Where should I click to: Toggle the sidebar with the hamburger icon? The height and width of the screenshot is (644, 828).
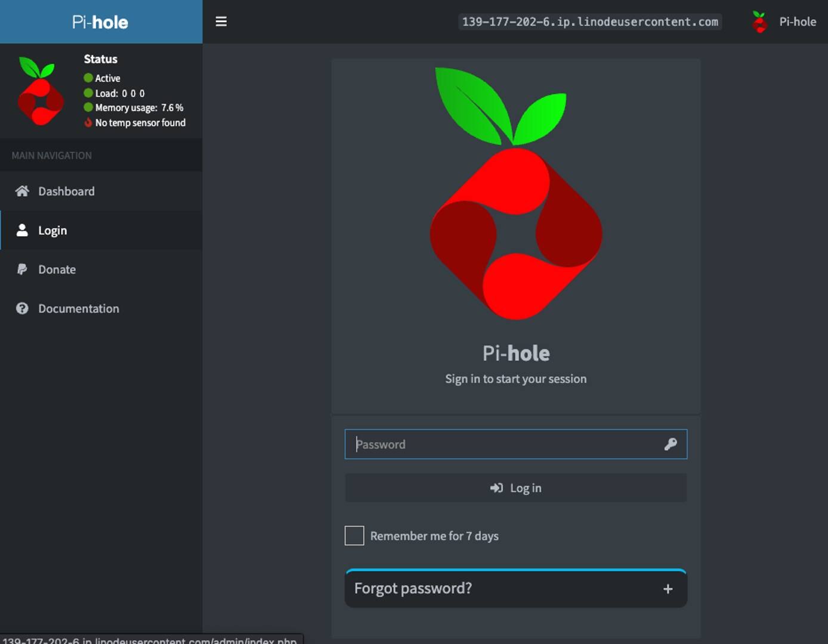221,21
